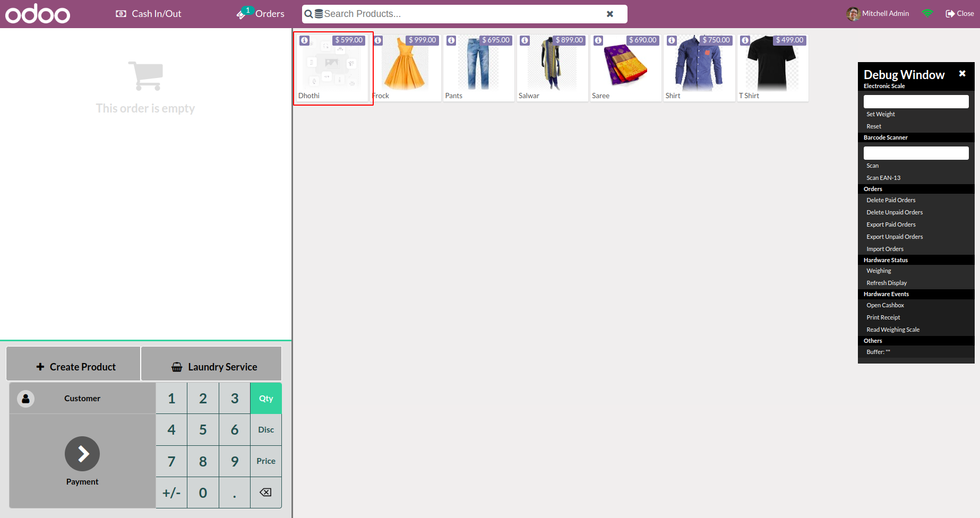
Task: Open Mitchell Admin user avatar
Action: coord(853,14)
